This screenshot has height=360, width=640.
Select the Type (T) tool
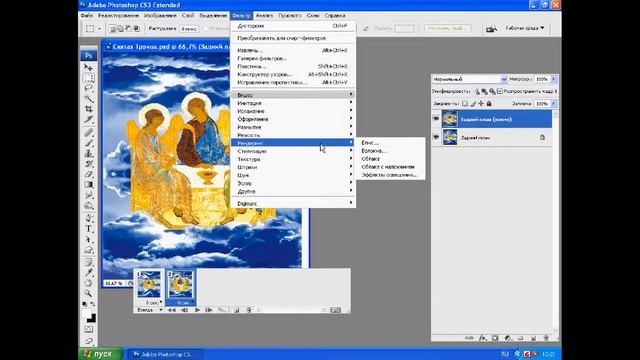[x=89, y=229]
